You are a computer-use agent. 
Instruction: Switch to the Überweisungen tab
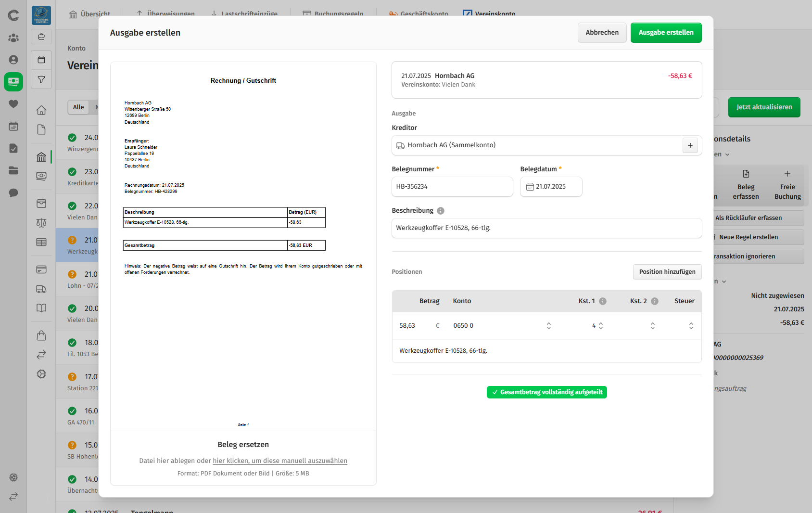[165, 14]
